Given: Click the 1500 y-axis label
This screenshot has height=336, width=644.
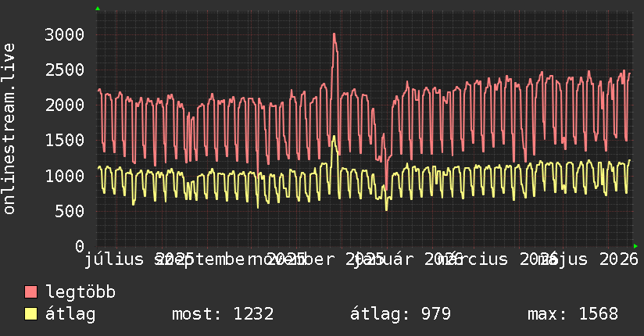Looking at the screenshot, I should click(x=65, y=141).
